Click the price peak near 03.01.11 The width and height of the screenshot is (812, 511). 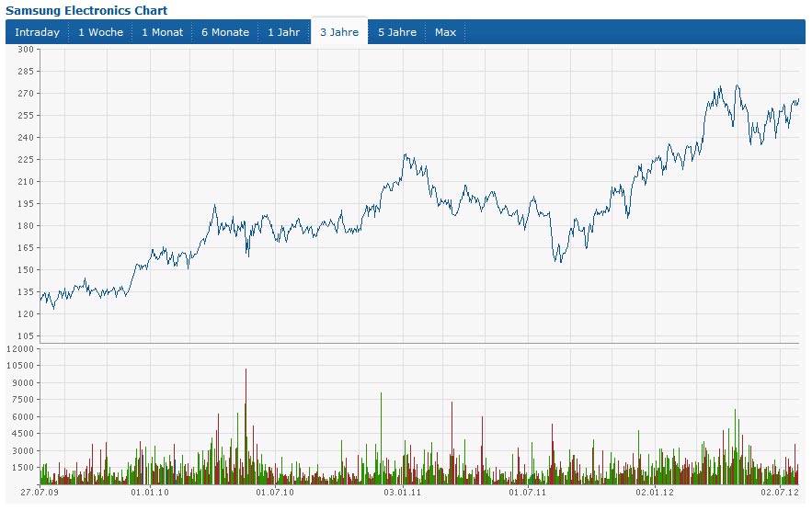click(x=405, y=155)
